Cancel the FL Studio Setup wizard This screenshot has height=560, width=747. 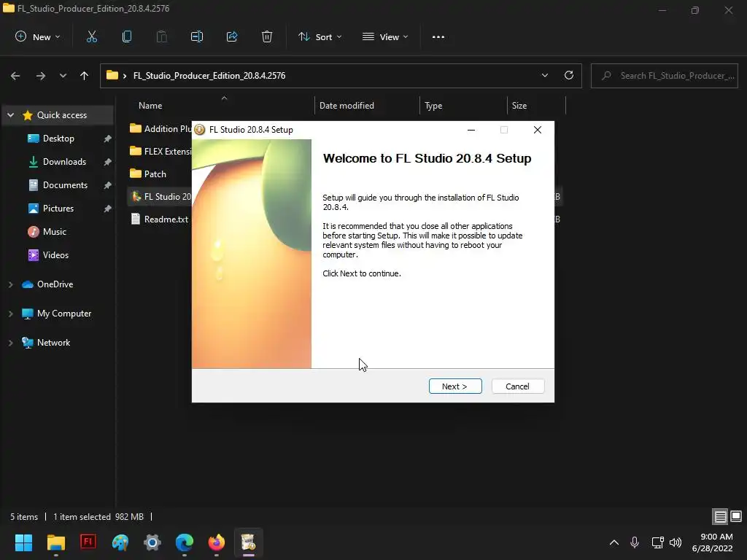coord(517,386)
